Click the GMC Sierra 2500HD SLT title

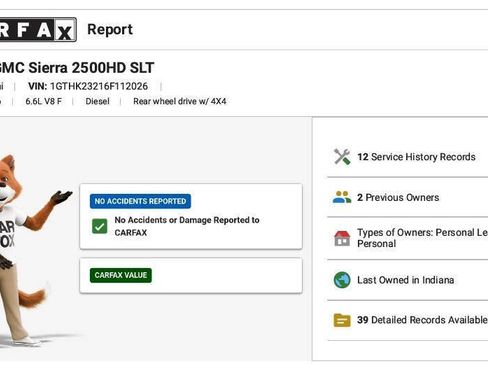[x=77, y=68]
